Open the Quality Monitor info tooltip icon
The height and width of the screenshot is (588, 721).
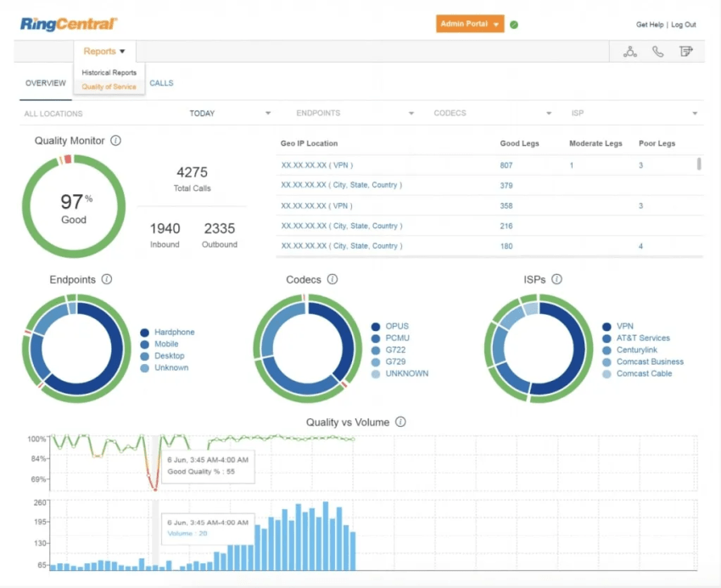[116, 141]
